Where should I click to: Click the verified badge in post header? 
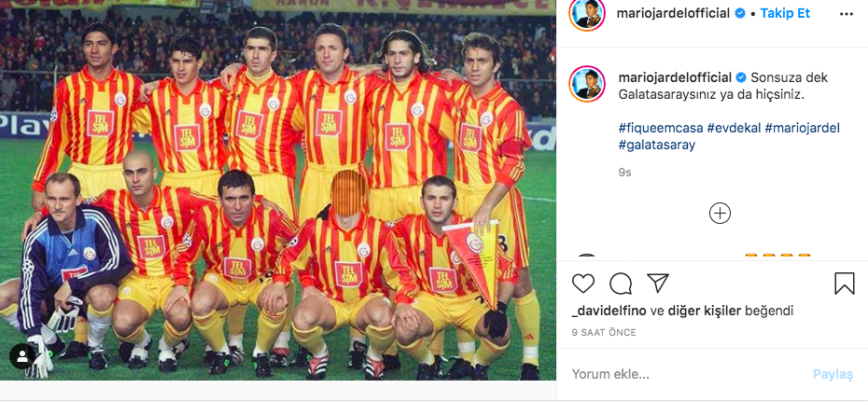coord(740,14)
